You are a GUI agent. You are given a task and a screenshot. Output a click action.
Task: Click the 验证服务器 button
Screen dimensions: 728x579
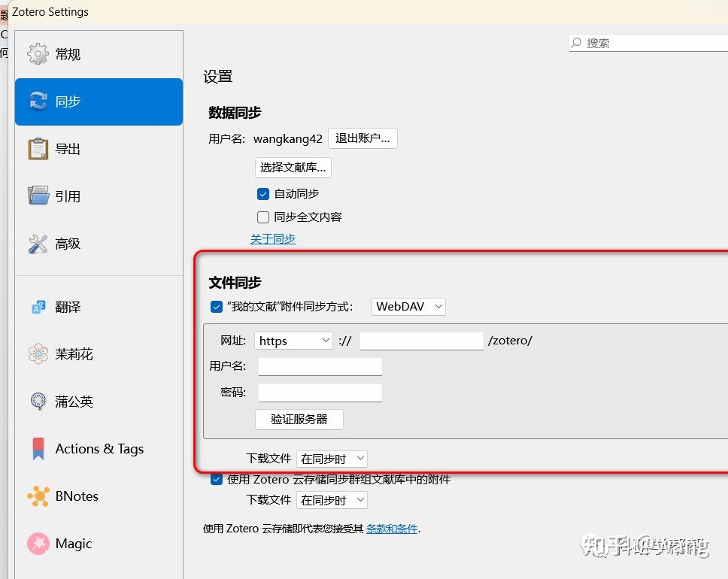299,420
